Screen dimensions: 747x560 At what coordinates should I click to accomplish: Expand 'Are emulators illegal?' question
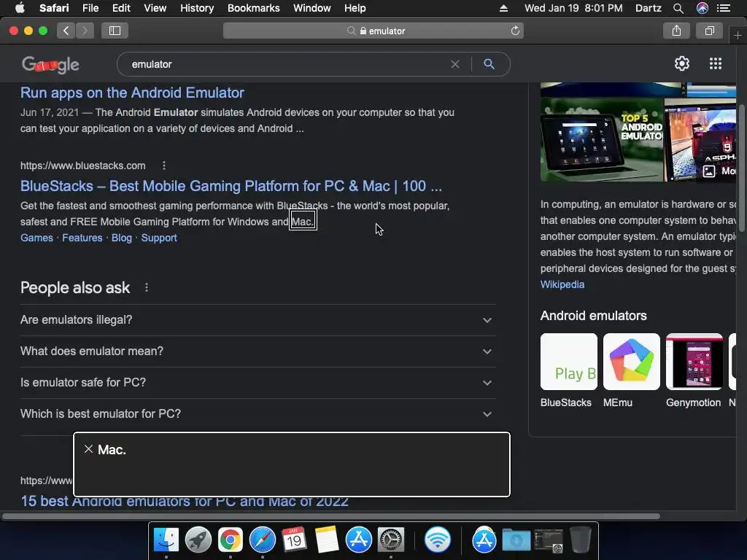tap(258, 320)
